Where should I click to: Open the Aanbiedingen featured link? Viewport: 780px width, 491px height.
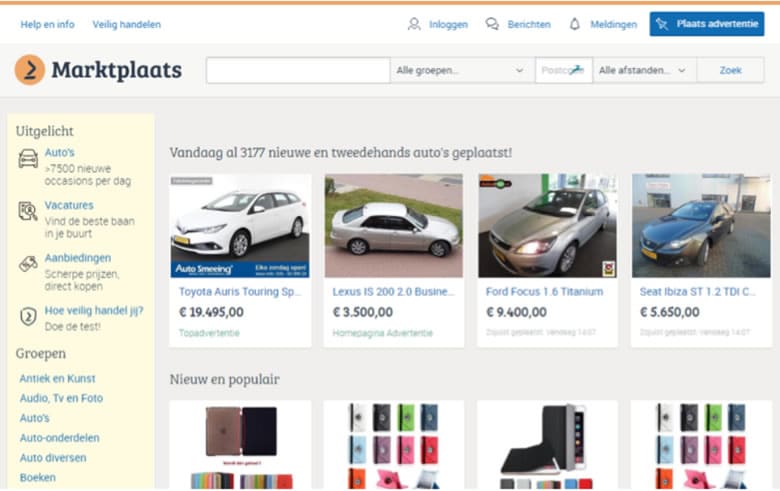(78, 258)
